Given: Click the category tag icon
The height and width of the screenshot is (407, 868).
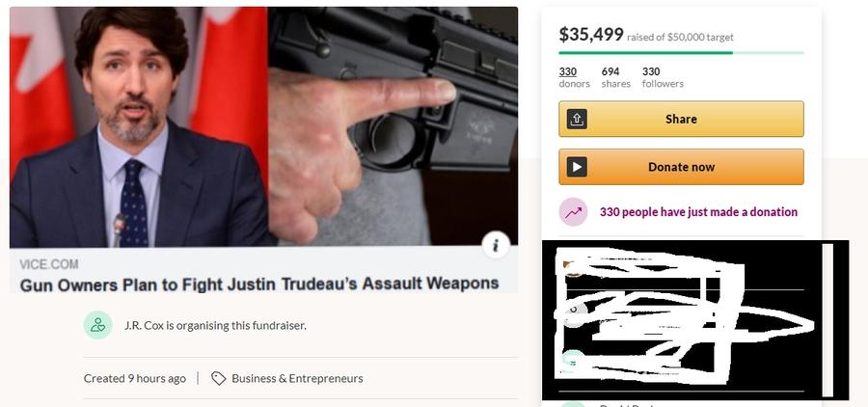Looking at the screenshot, I should [x=219, y=378].
